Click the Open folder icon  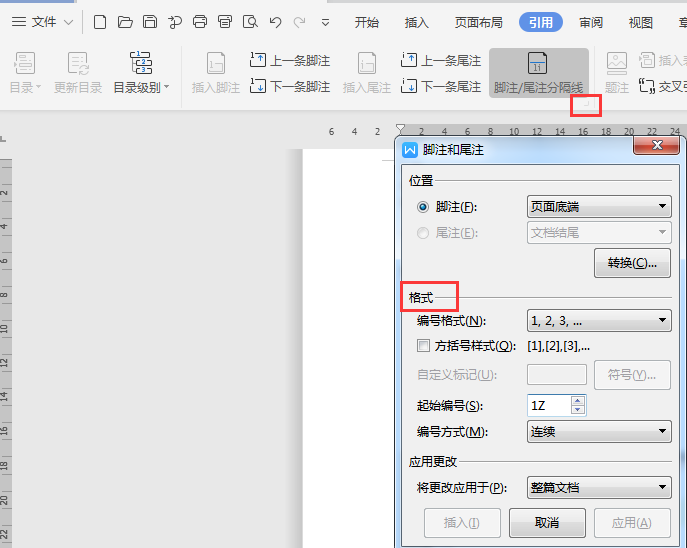click(x=125, y=21)
